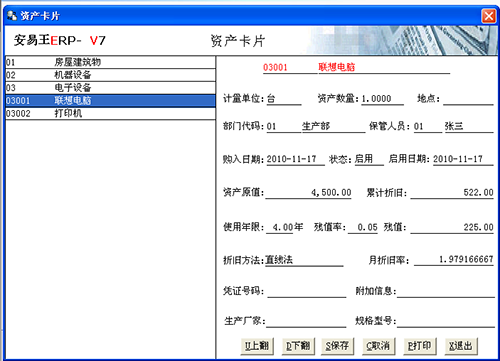Click the 资产数量 field 1.0000
This screenshot has width=500, height=361.
coord(382,99)
